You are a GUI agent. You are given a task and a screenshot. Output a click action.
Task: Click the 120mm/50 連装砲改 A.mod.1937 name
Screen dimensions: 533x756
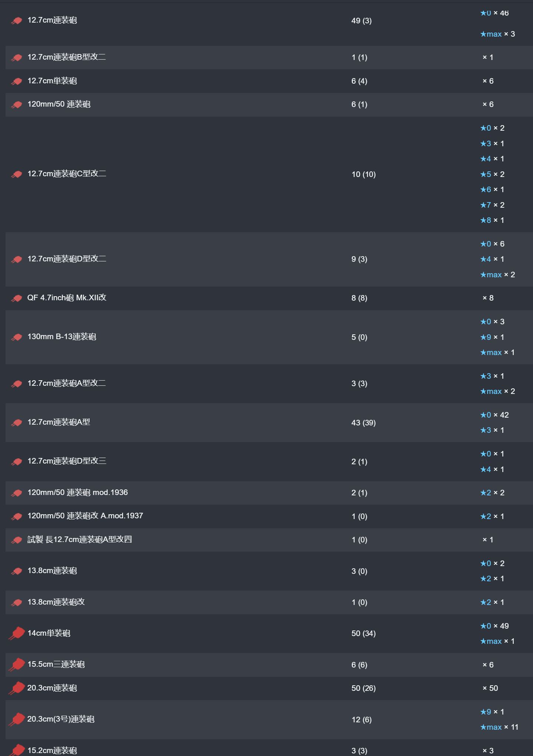(x=85, y=516)
